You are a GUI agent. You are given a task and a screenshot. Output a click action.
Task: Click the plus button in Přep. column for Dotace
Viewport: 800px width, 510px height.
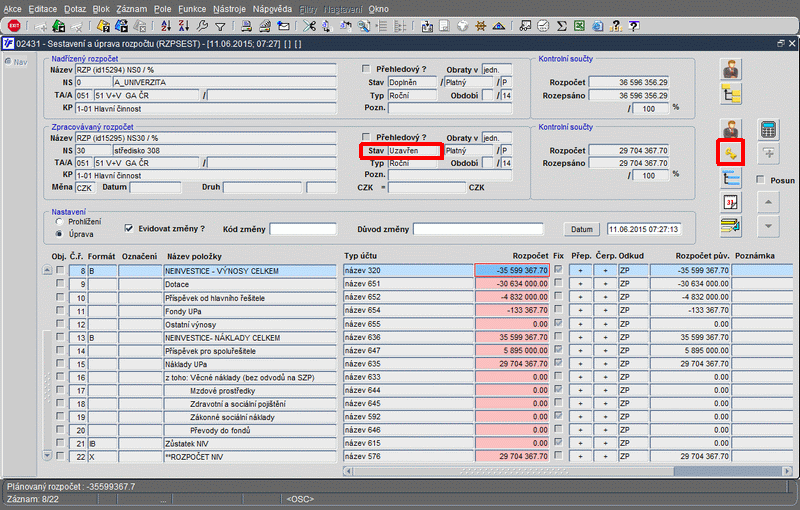click(581, 284)
